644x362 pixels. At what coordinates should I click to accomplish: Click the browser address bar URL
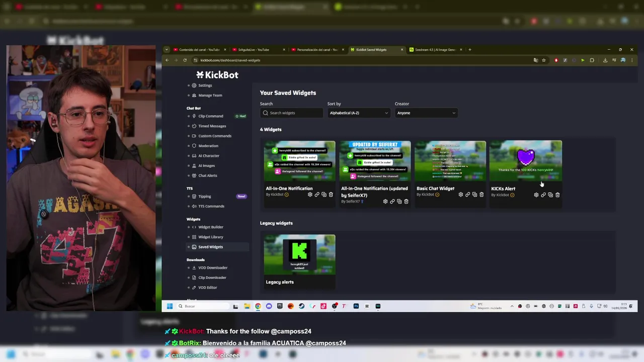click(x=230, y=60)
